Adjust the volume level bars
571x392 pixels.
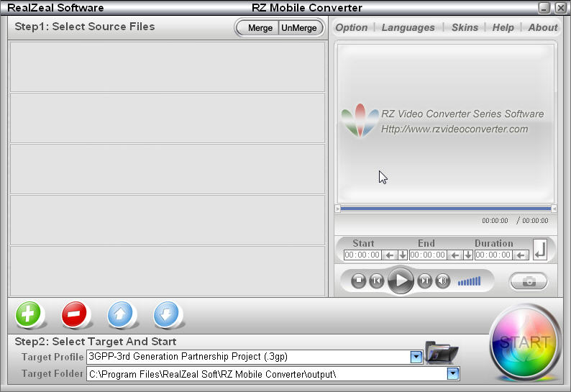click(x=469, y=281)
